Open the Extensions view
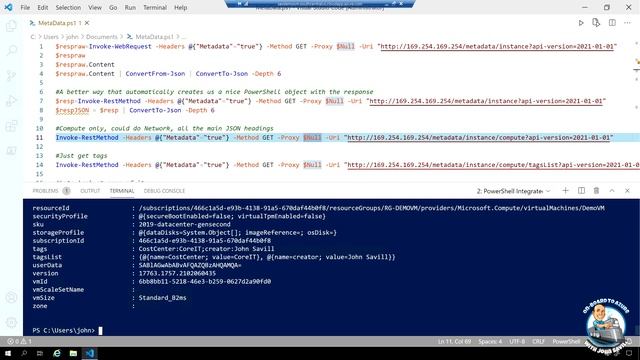 point(11,126)
